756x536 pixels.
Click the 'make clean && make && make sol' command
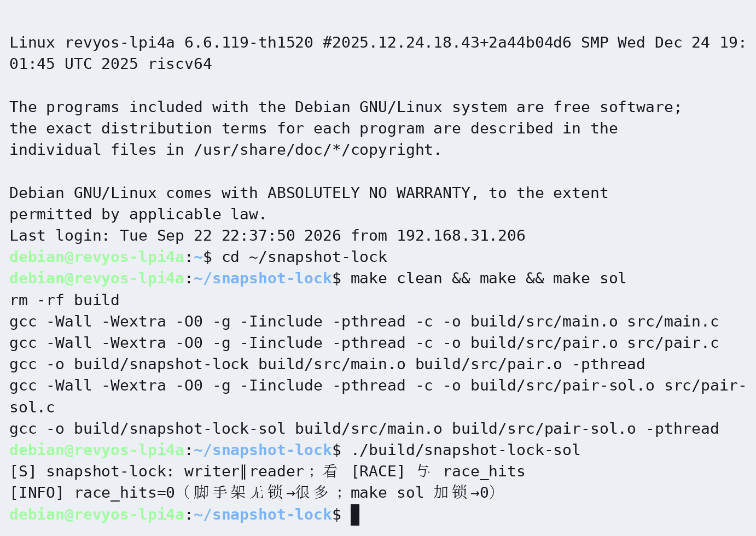coord(488,278)
